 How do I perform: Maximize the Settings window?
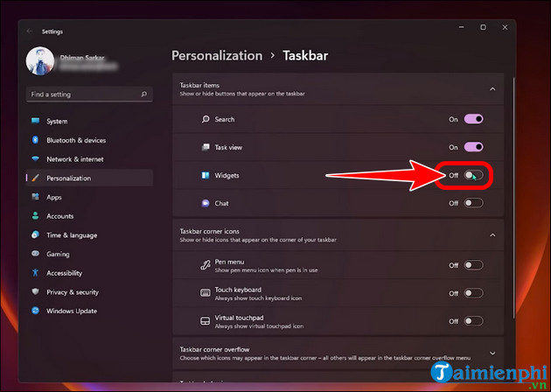click(x=483, y=27)
